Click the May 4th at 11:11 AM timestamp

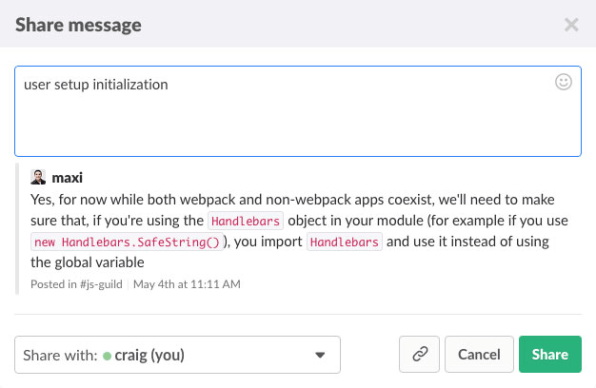pyautogui.click(x=187, y=284)
